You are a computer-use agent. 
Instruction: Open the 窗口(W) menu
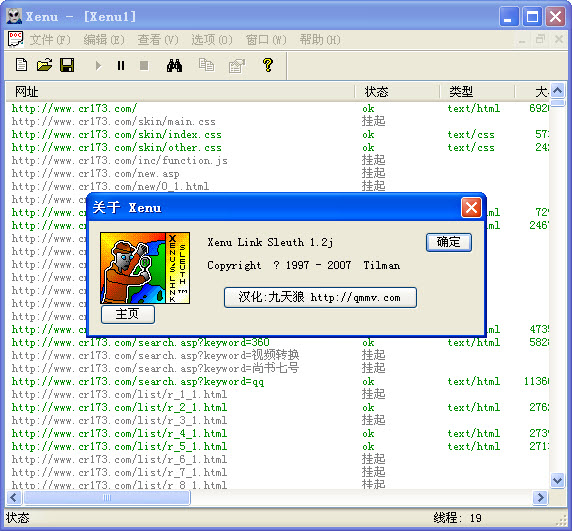(266, 39)
